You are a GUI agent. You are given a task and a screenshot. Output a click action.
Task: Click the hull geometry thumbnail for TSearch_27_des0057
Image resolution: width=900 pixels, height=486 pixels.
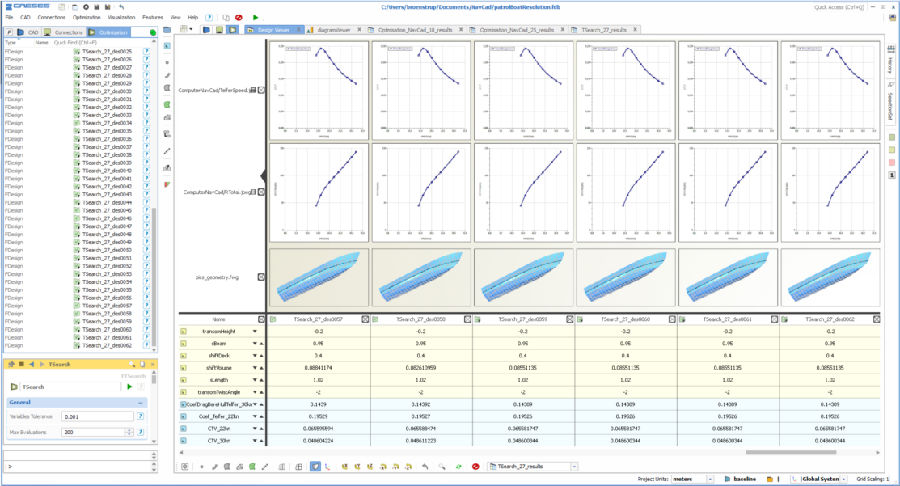319,277
